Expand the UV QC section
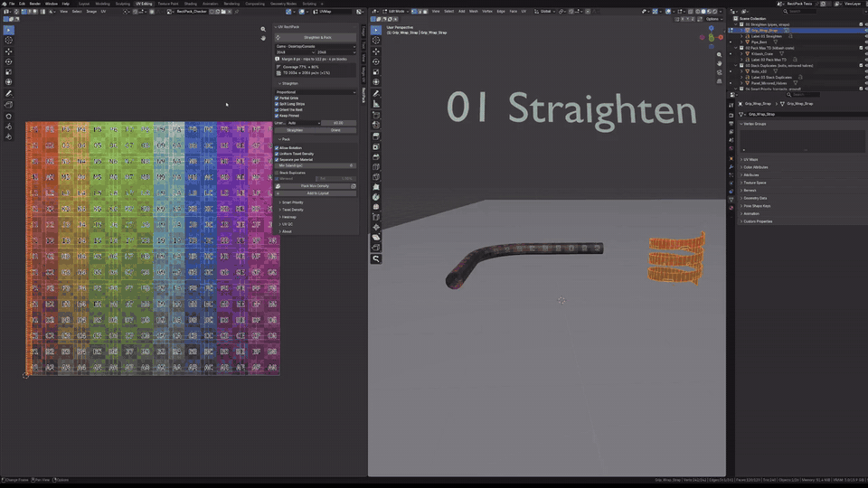The height and width of the screenshot is (488, 868). click(x=287, y=224)
